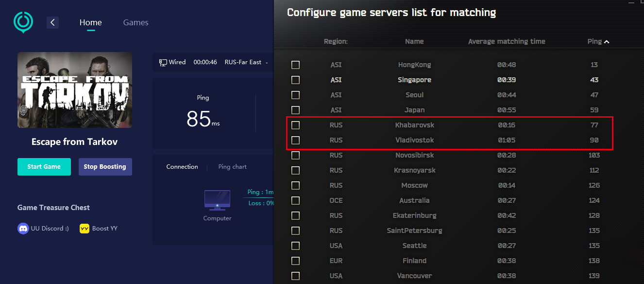The height and width of the screenshot is (284, 644).
Task: Toggle the Moscow server checkbox
Action: pos(295,185)
